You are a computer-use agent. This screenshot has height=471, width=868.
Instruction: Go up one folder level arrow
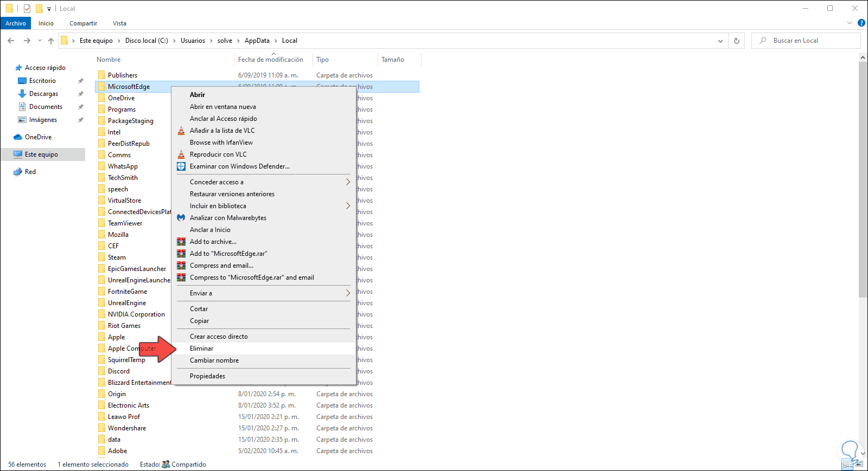coord(51,41)
